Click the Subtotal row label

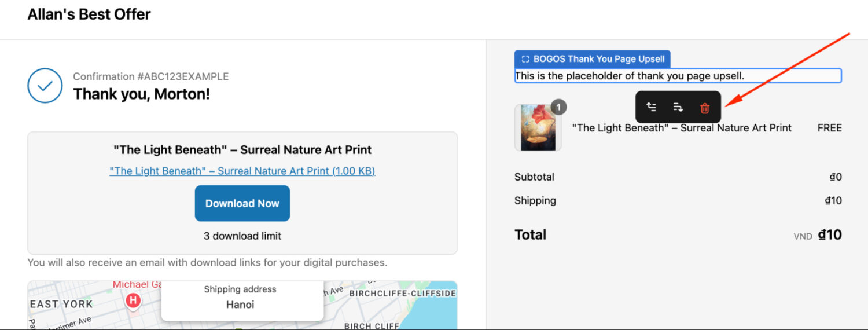click(x=534, y=177)
